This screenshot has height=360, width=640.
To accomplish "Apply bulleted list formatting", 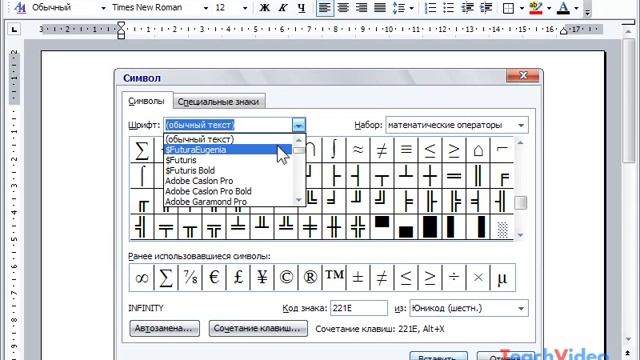I will [448, 8].
